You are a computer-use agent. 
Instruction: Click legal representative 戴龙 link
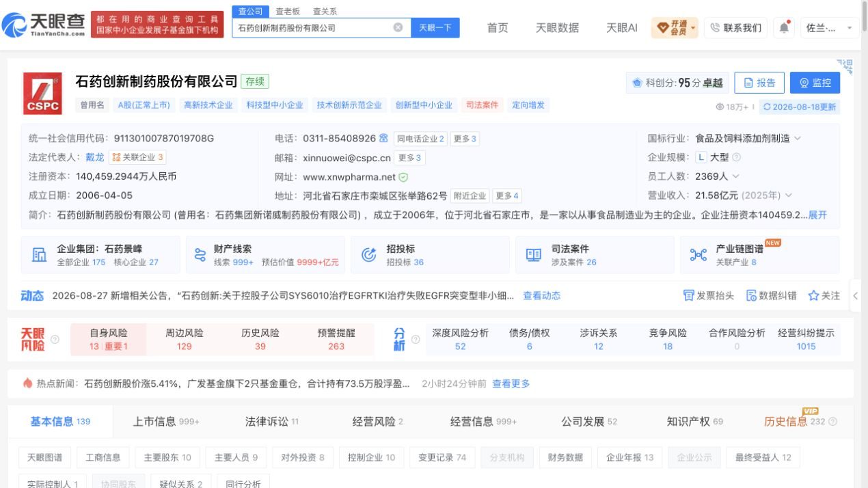tap(95, 157)
